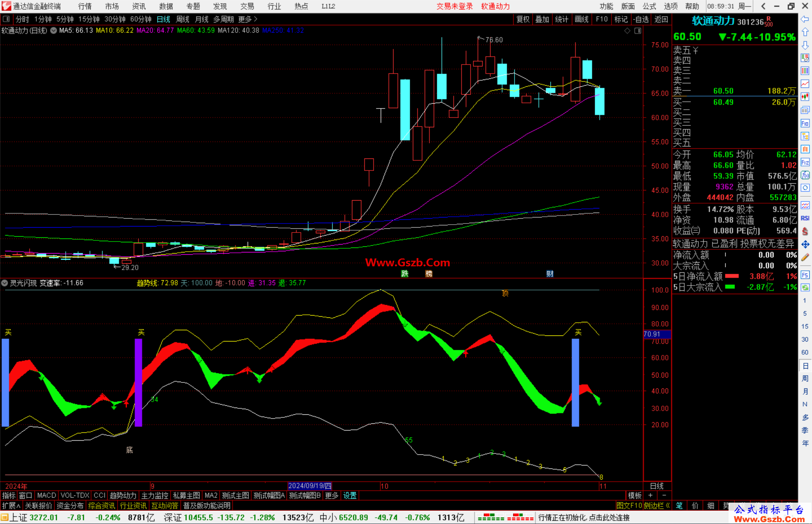
Task: Open the F10 company info sidebar icon
Action: [x=805, y=123]
